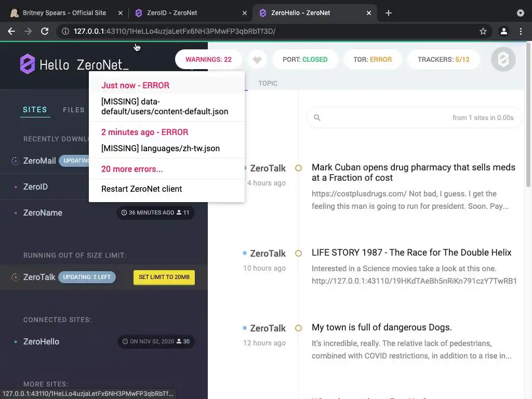Open the browser profile icon
532x399 pixels.
504,31
